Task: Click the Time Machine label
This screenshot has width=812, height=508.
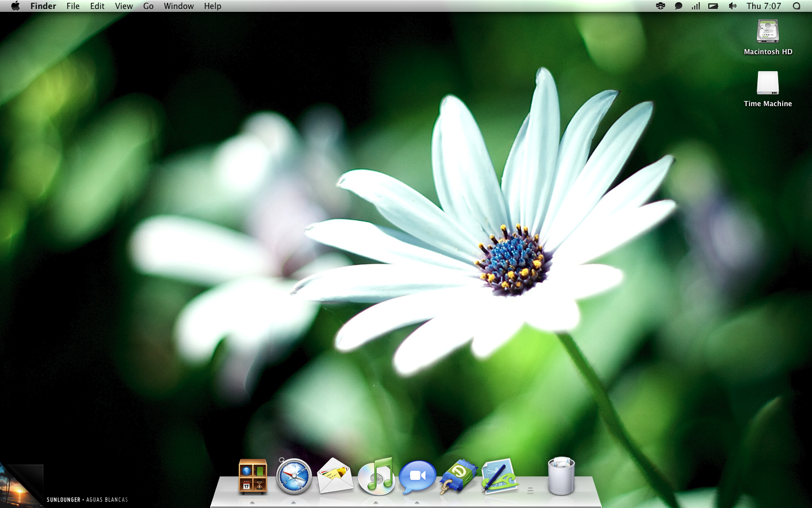Action: tap(768, 104)
